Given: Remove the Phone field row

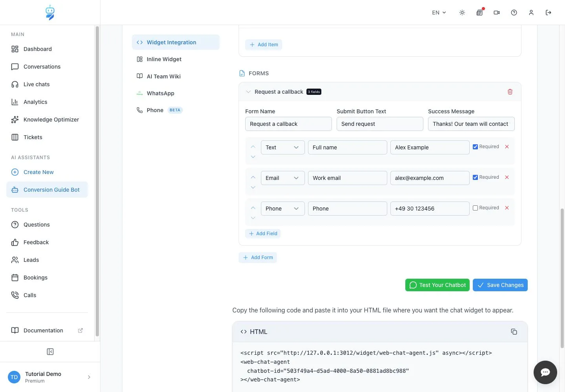Looking at the screenshot, I should click(x=507, y=208).
